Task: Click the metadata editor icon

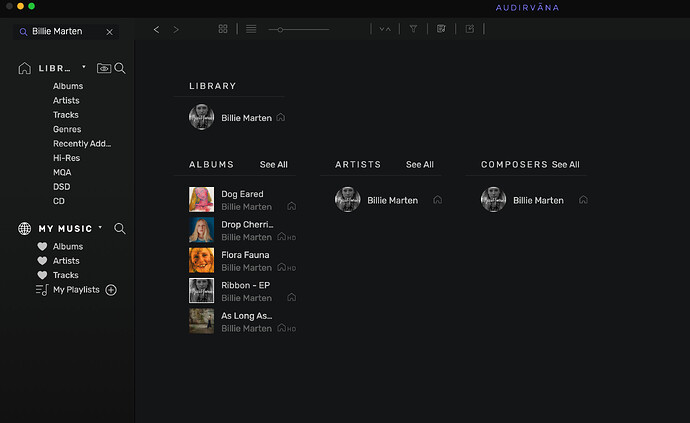Action: (x=441, y=29)
